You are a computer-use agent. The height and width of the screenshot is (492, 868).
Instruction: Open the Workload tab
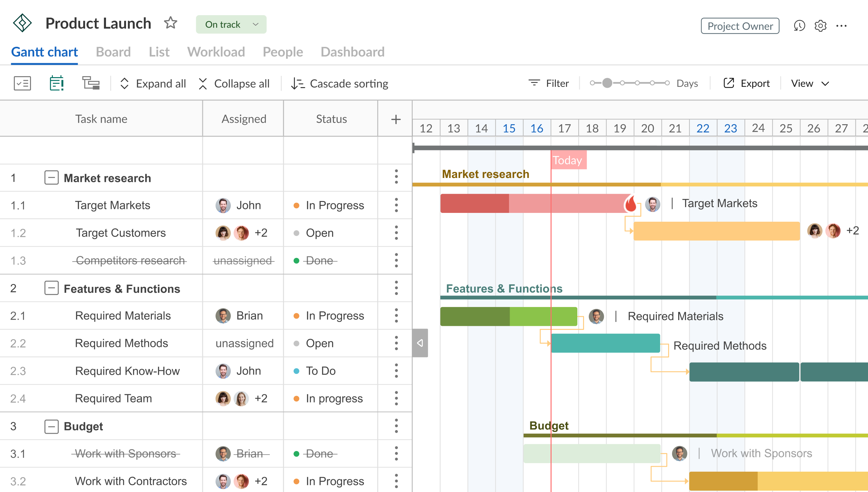point(216,52)
